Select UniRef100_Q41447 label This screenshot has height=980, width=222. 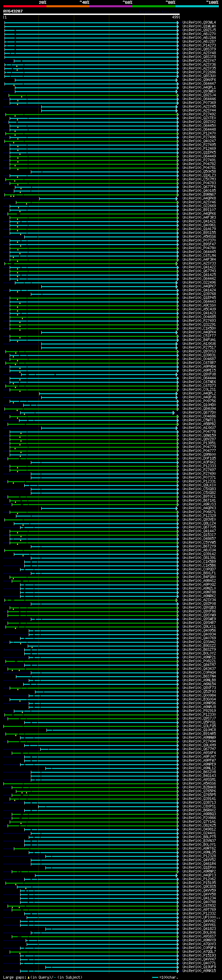tap(199, 531)
